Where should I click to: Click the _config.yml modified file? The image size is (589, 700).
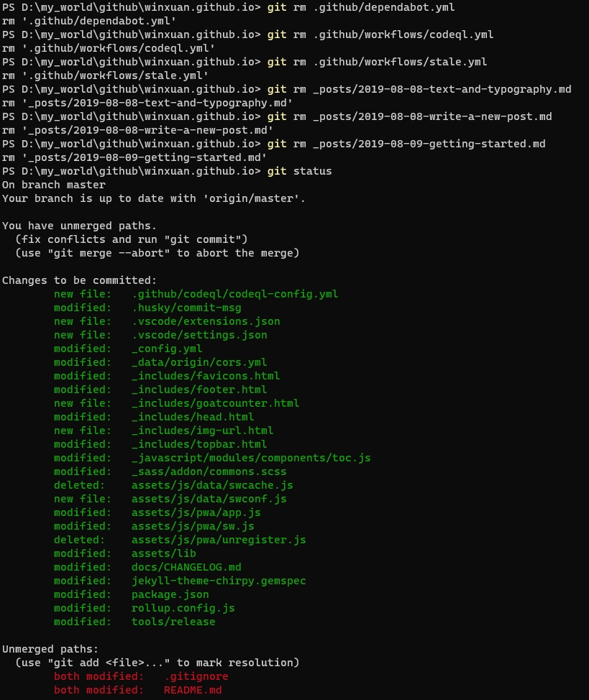(166, 349)
